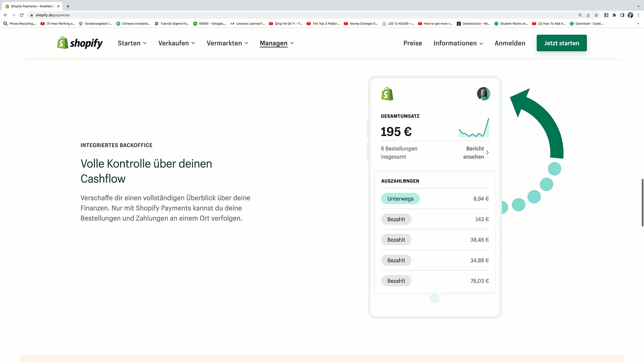Click the 195 € total revenue value
644x362 pixels.
coord(396,132)
